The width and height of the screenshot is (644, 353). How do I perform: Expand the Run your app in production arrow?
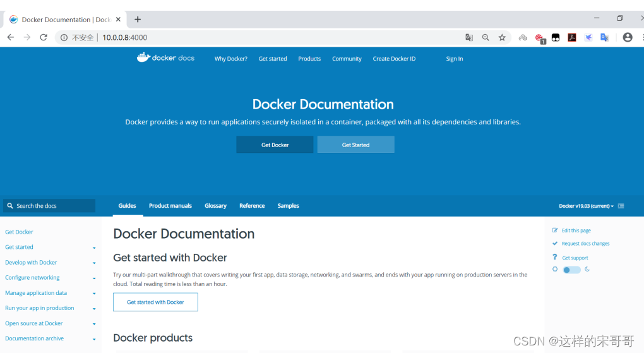(x=94, y=309)
